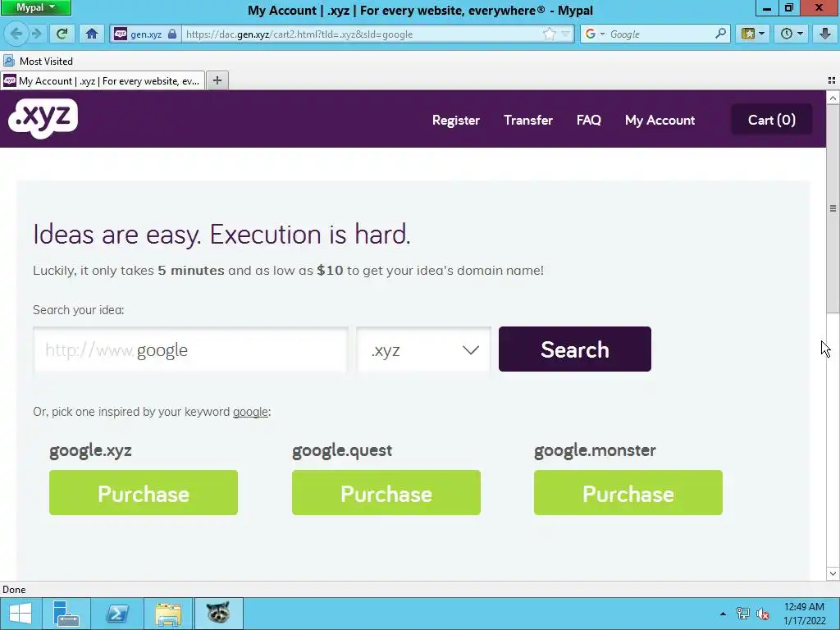Bookmark this page with the star icon

(x=549, y=34)
